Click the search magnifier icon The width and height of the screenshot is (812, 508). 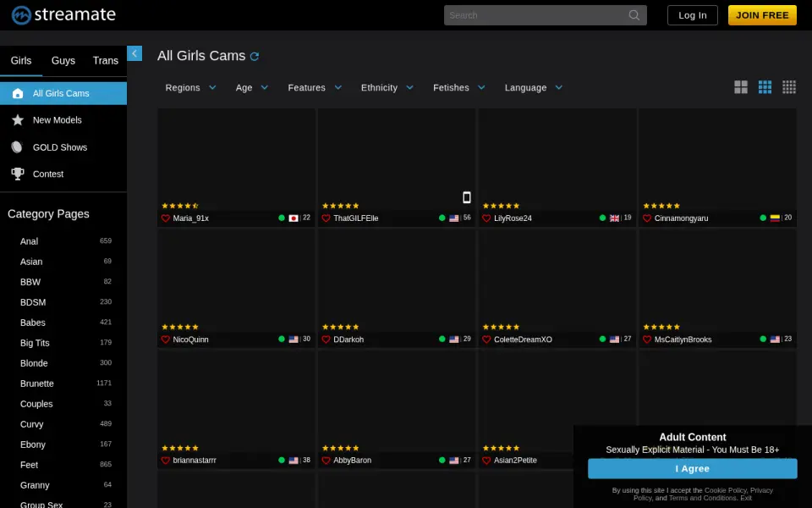click(634, 15)
